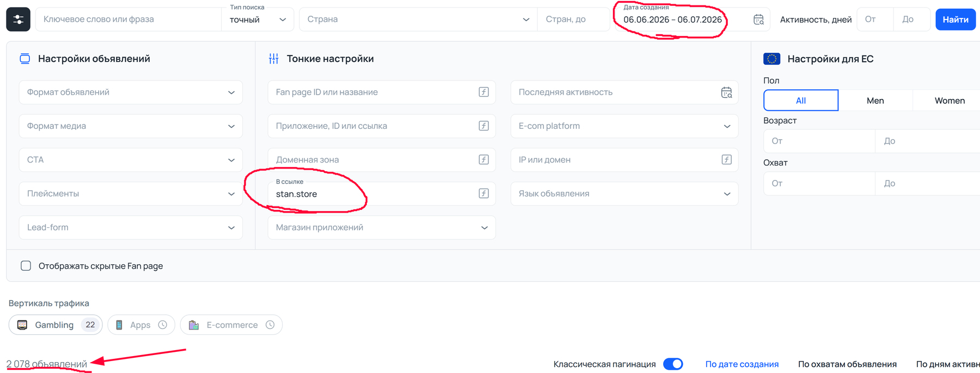The width and height of the screenshot is (980, 373).
Task: Click the function icon in Доменная зона field
Action: pos(483,159)
